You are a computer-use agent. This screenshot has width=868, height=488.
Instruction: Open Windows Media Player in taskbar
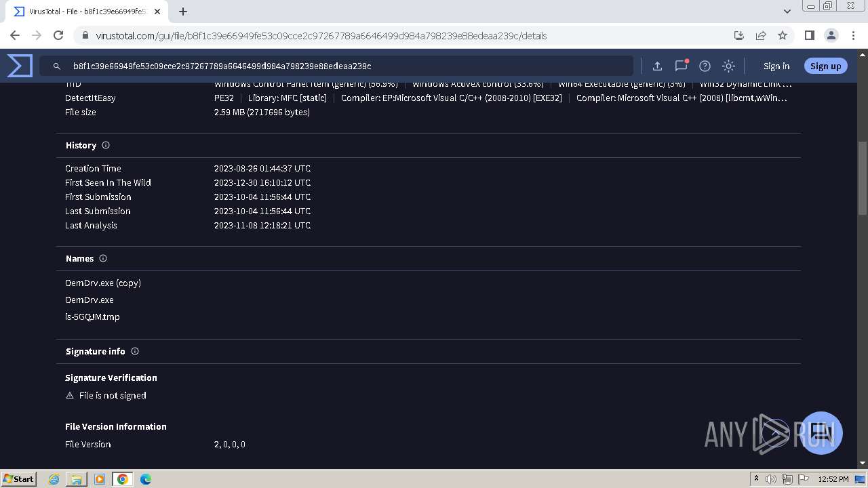100,479
